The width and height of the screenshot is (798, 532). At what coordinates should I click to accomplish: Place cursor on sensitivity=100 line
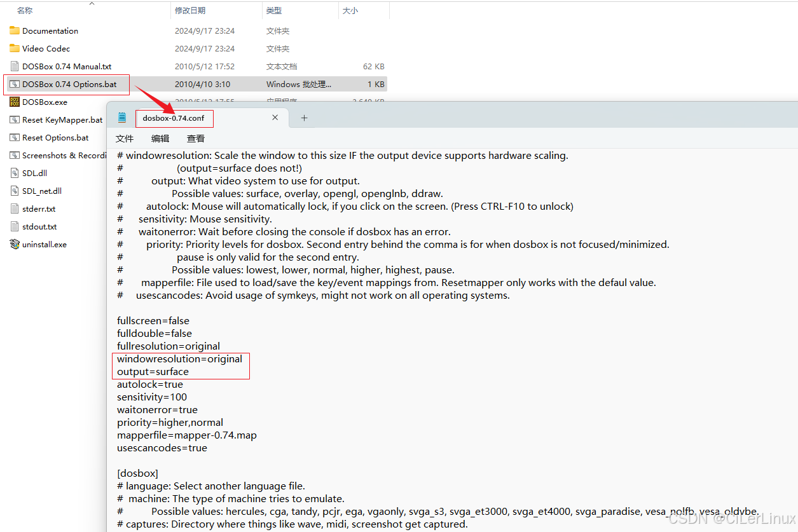(152, 397)
